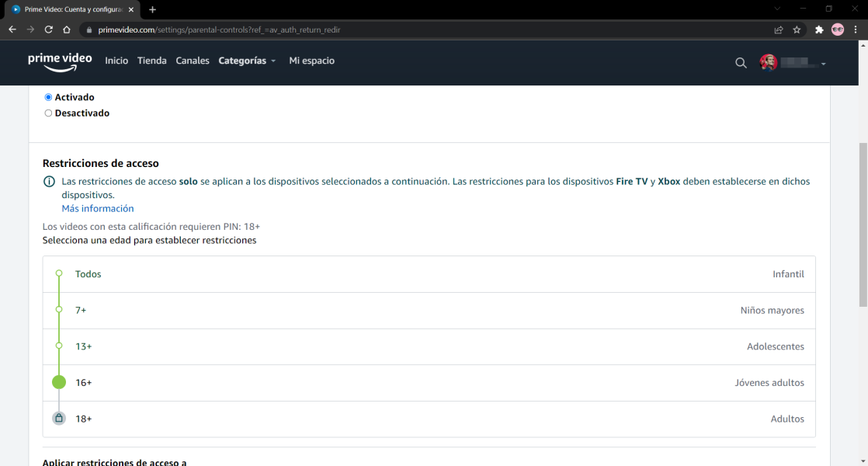Click the info icon near restrictions note
Image resolution: width=868 pixels, height=466 pixels.
[x=49, y=182]
